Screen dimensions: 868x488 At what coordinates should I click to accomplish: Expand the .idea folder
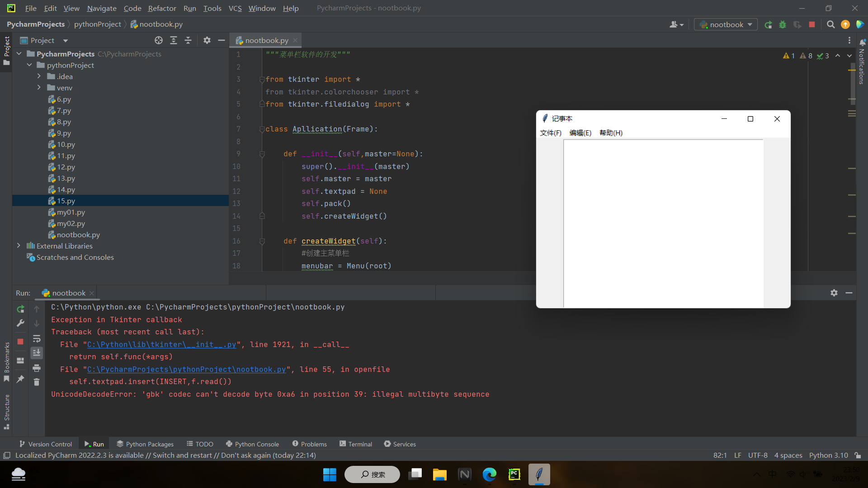tap(39, 76)
